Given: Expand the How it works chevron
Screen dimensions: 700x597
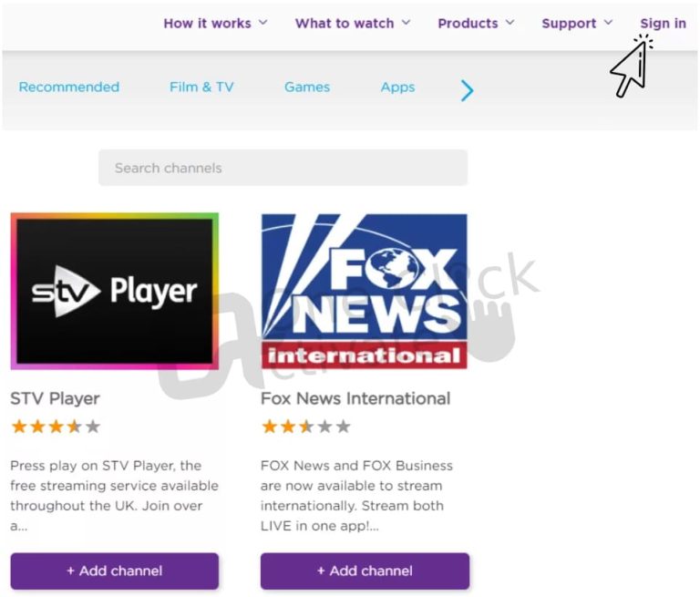Looking at the screenshot, I should (x=263, y=22).
